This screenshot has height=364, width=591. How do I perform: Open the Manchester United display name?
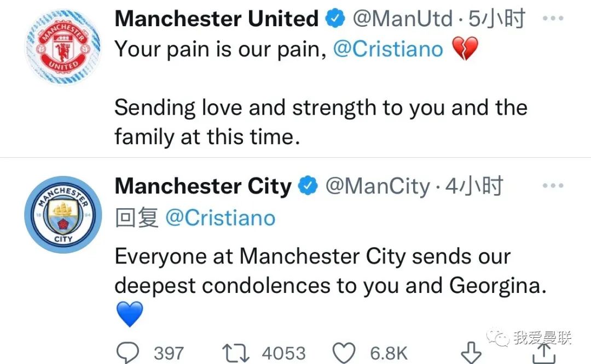click(x=217, y=19)
